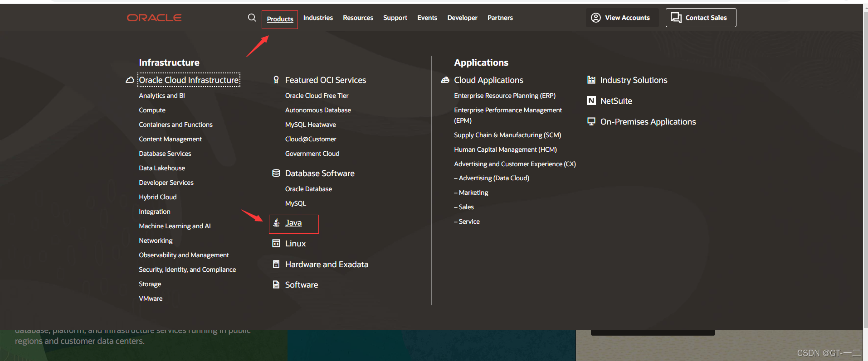868x361 pixels.
Task: Click the Contact Sales button
Action: click(x=701, y=18)
